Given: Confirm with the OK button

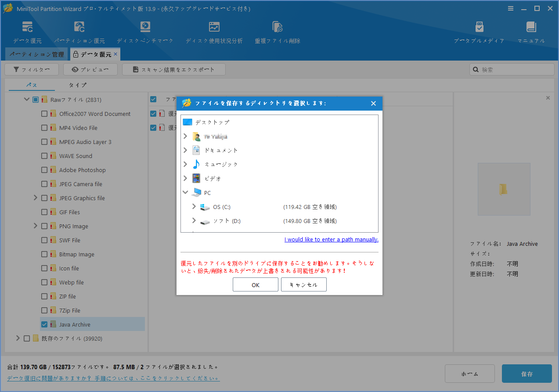Looking at the screenshot, I should [256, 285].
